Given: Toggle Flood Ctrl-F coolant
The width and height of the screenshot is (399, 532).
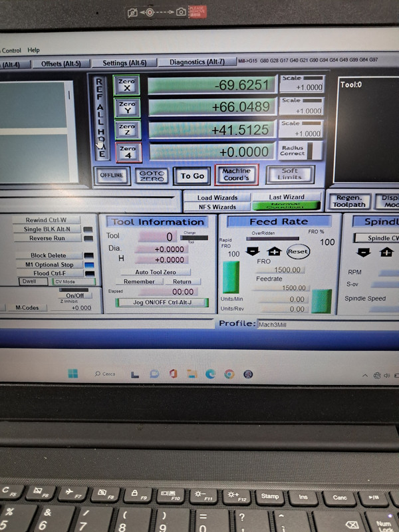Looking at the screenshot, I should (x=51, y=273).
